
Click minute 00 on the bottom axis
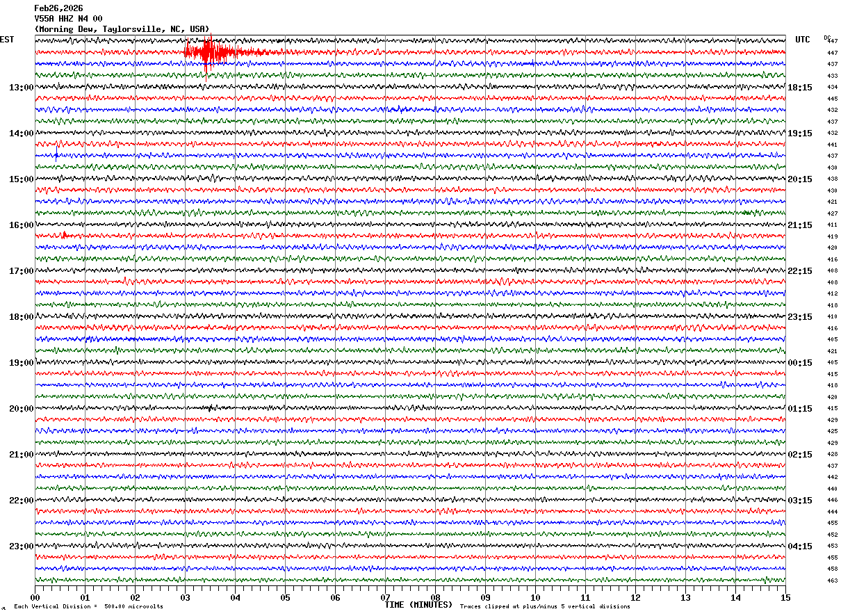pos(35,597)
